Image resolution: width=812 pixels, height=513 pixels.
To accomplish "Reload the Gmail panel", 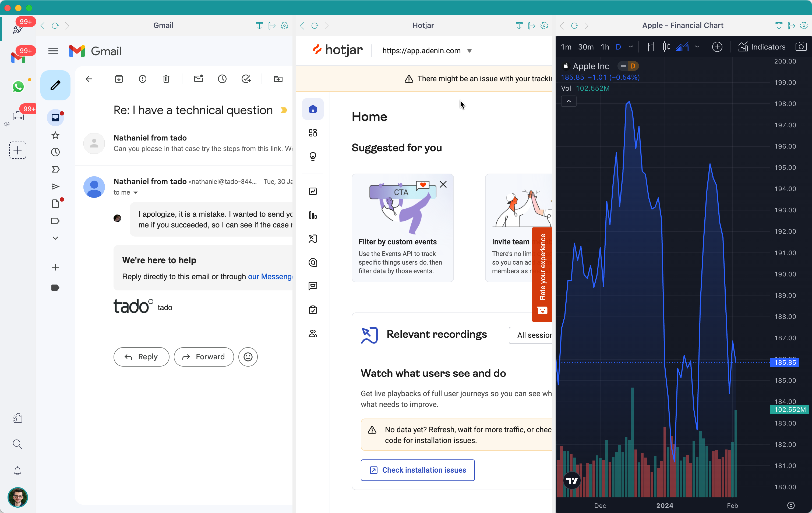I will [x=55, y=26].
